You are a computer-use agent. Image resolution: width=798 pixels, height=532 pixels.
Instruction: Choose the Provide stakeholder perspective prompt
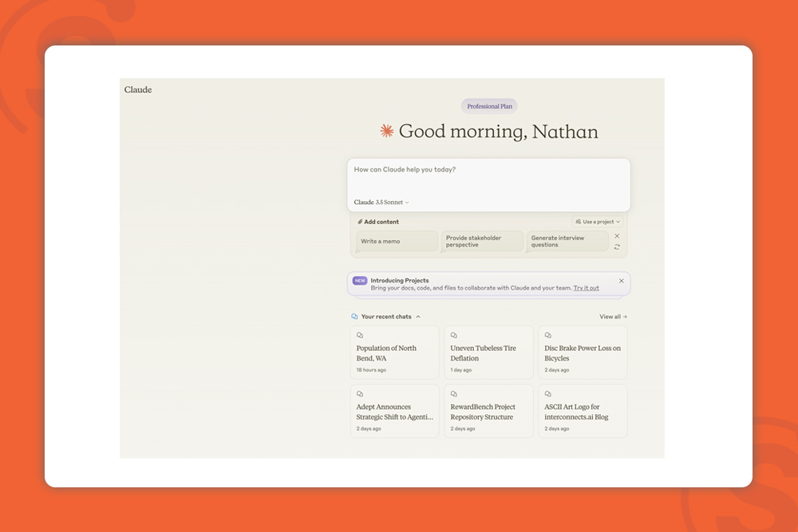(482, 241)
